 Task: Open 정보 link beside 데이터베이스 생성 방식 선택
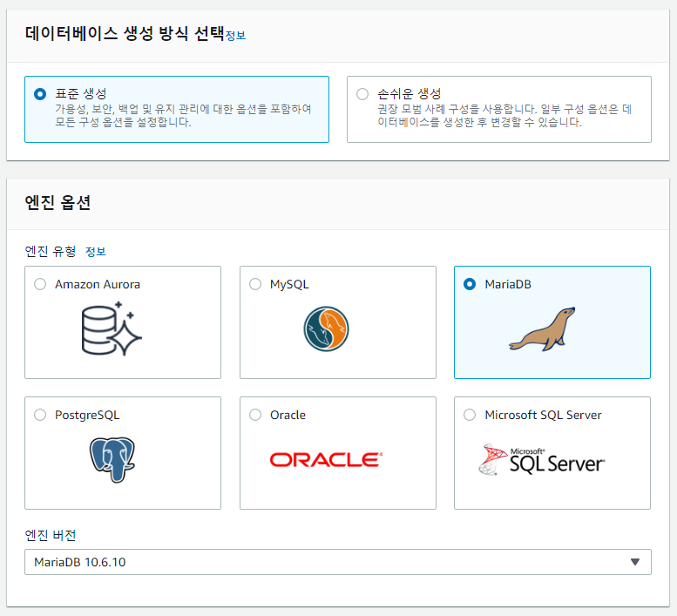click(236, 36)
